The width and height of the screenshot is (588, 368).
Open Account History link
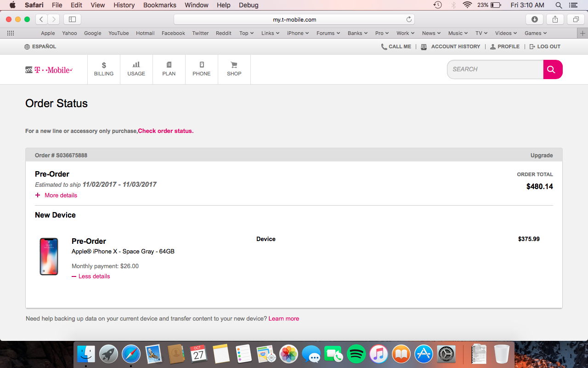(451, 46)
